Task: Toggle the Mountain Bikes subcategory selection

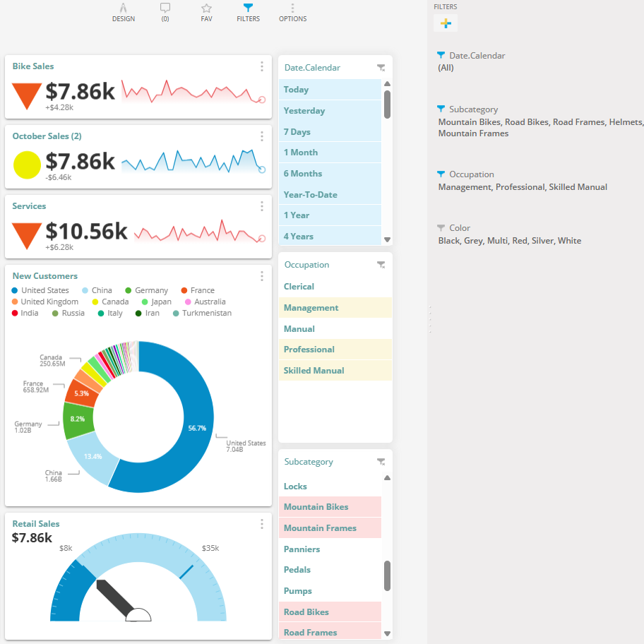Action: [x=316, y=507]
